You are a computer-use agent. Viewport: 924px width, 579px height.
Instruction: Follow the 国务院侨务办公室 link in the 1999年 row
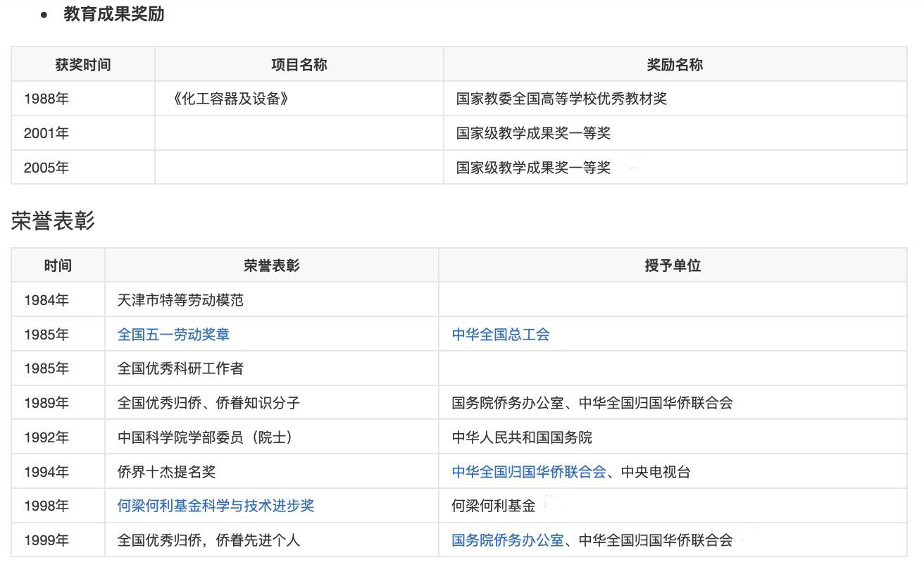click(508, 540)
